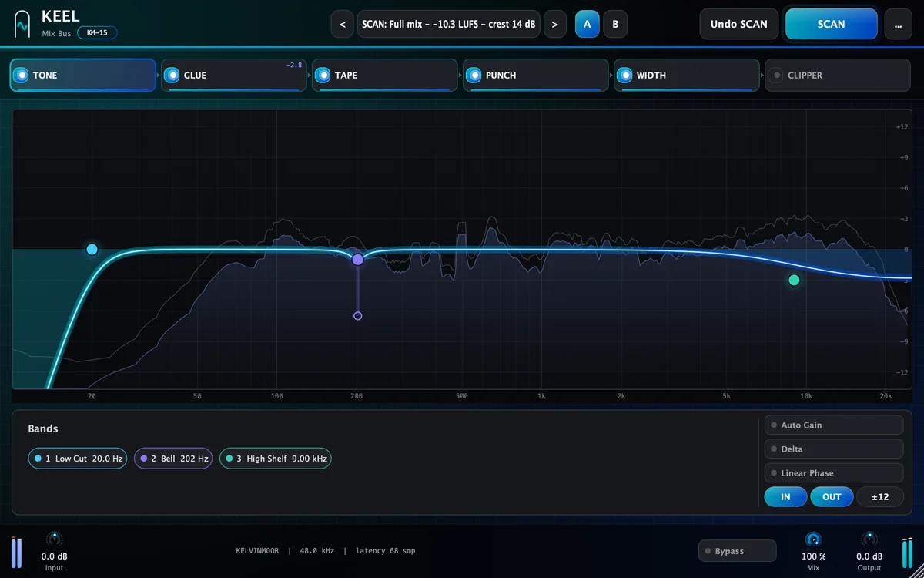Select the TONE module tab

tap(83, 76)
